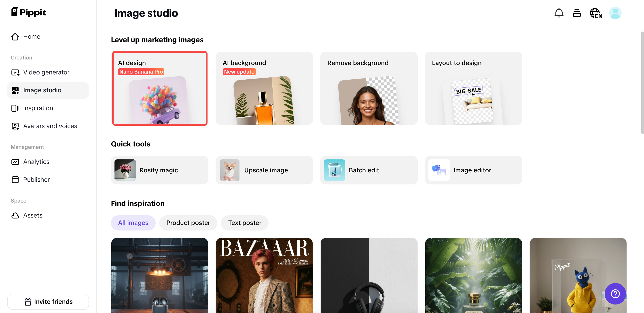Select the Text poster filter tab
This screenshot has height=313, width=644.
(244, 222)
